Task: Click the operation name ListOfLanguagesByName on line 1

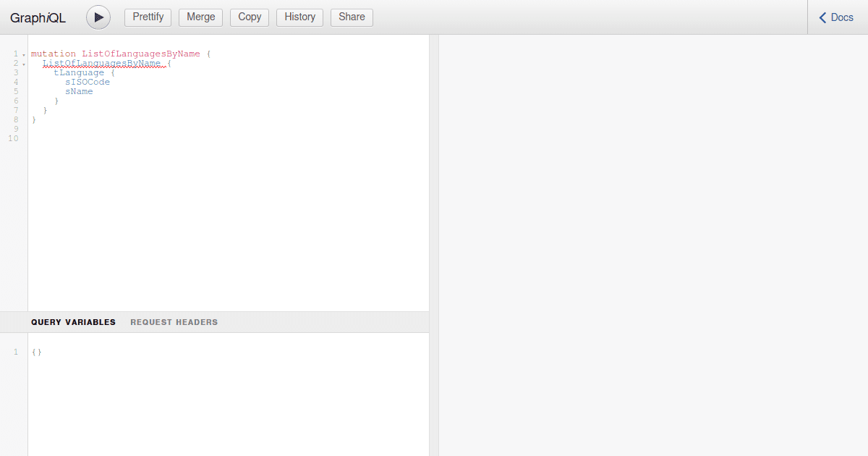Action: coord(141,54)
